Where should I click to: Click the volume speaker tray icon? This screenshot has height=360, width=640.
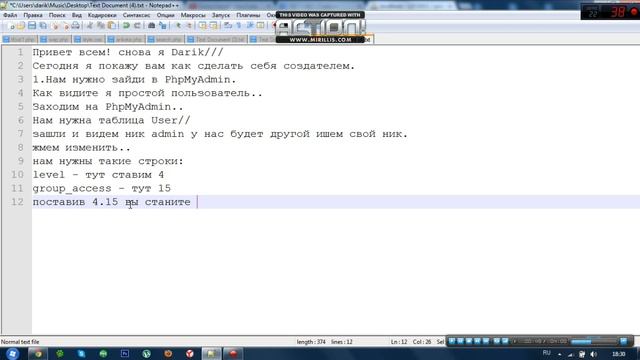pos(593,354)
